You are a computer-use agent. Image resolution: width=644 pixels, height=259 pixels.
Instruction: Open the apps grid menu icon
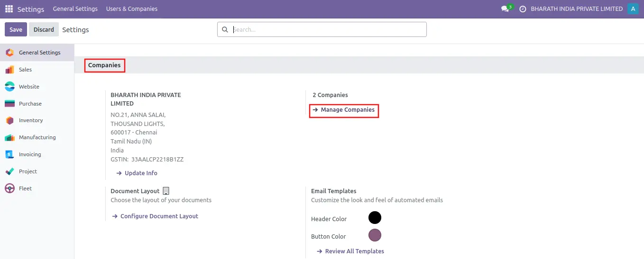tap(9, 9)
